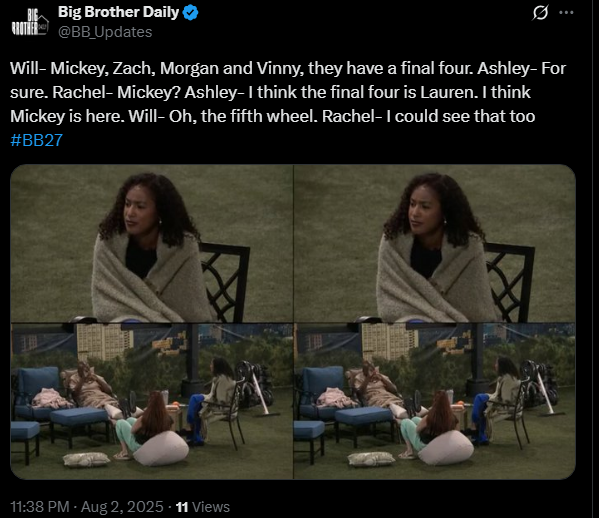Screen dimensions: 599x518
Task: Click the Aug 2, 2025 date
Action: point(122,507)
